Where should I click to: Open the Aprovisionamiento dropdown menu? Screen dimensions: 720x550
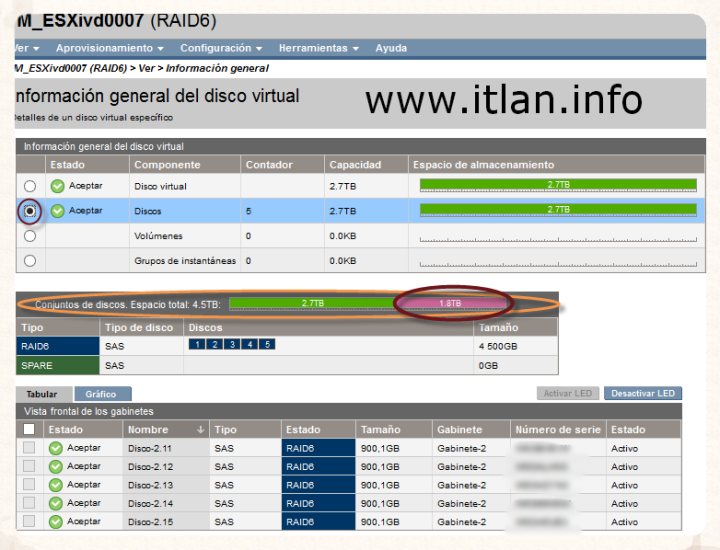110,48
